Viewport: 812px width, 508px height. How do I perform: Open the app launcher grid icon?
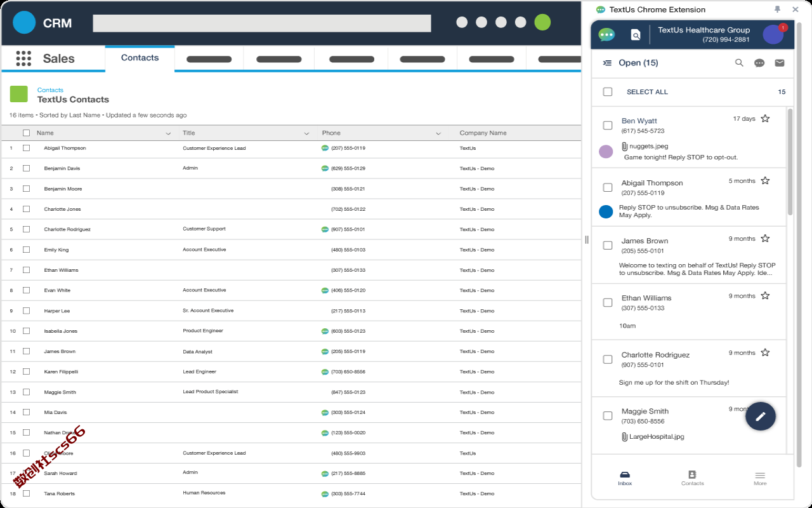(x=23, y=58)
